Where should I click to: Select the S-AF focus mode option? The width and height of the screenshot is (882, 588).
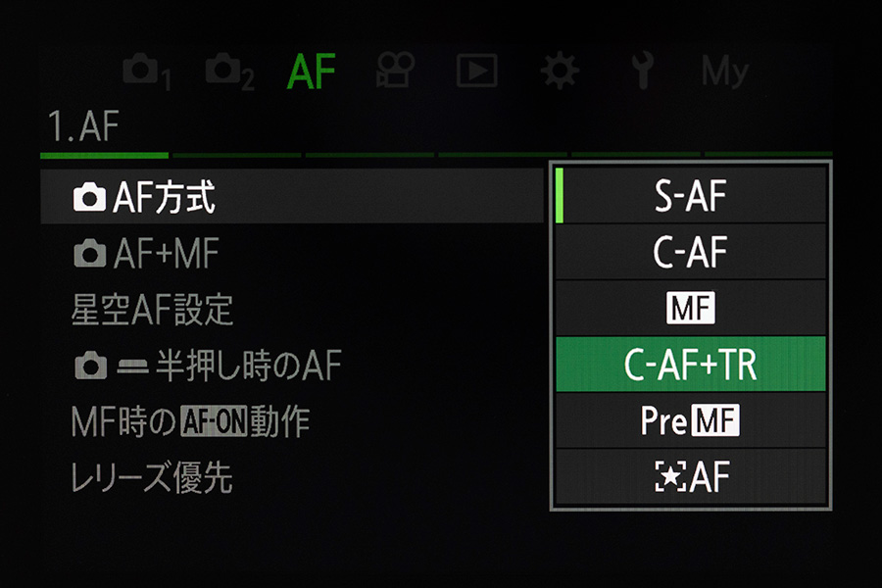pos(690,195)
